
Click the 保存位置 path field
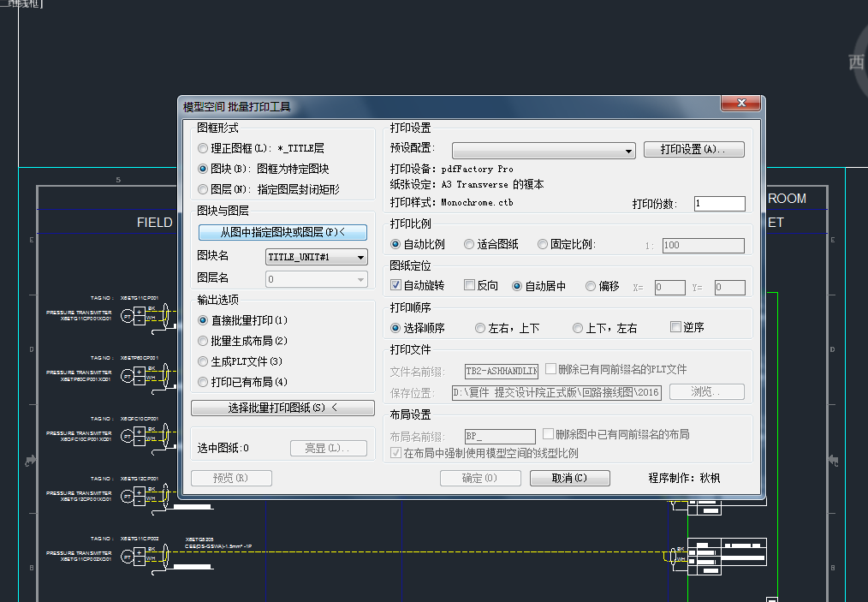coord(556,393)
